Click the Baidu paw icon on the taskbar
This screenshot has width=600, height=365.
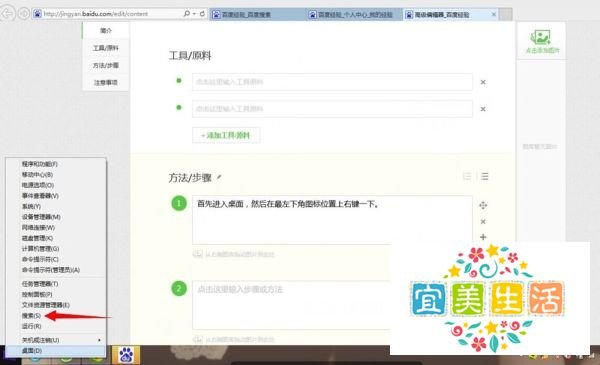(x=126, y=355)
